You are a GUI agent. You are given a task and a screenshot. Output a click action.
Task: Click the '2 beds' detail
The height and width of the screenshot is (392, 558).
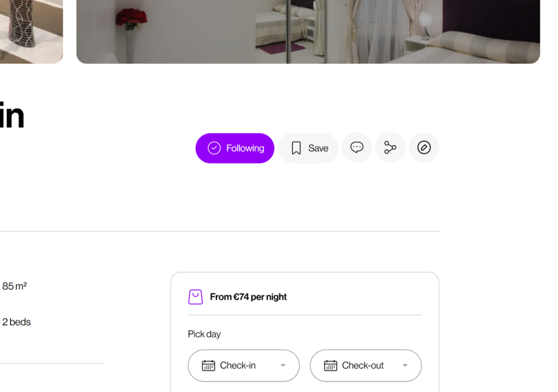point(16,322)
